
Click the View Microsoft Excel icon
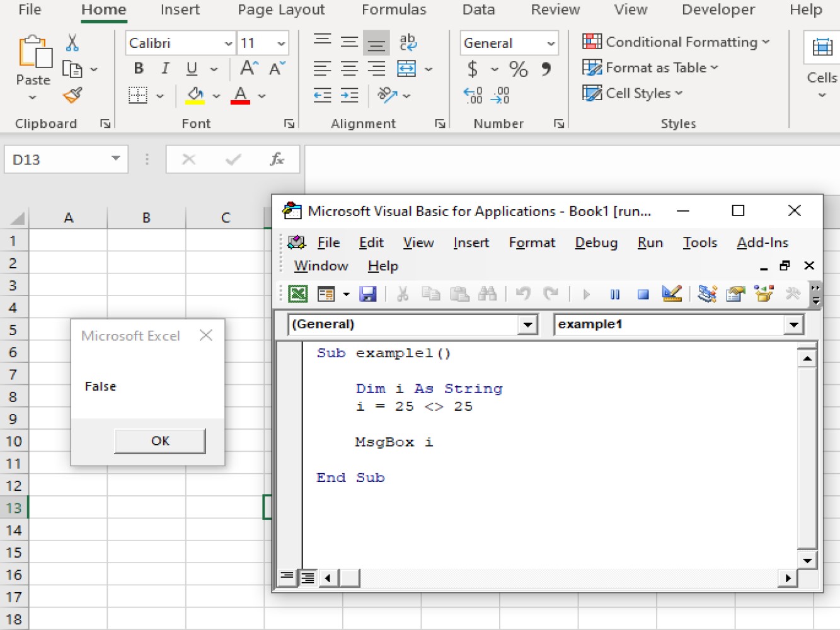pyautogui.click(x=297, y=294)
